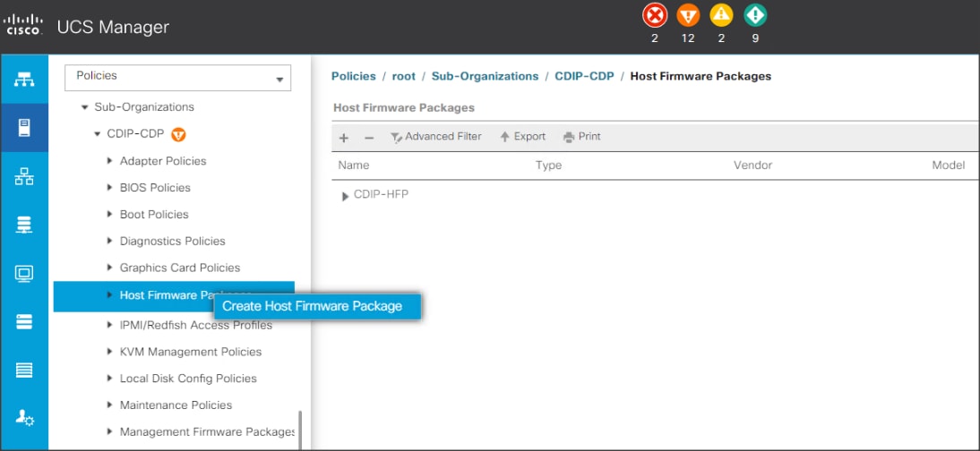
Task: View warning faults teal icon
Action: 755,15
